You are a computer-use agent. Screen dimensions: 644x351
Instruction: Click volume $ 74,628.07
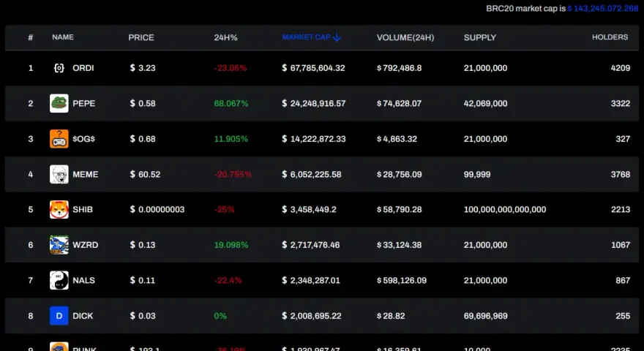[400, 103]
